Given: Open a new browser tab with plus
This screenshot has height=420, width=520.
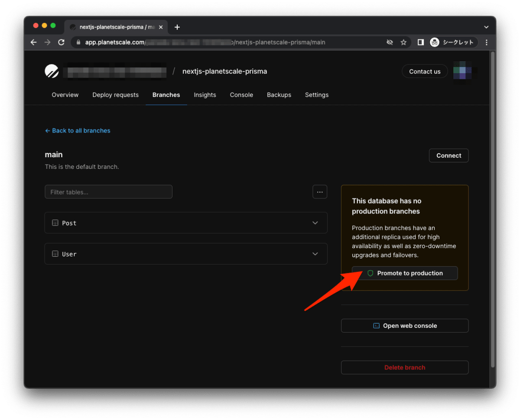Looking at the screenshot, I should 177,27.
